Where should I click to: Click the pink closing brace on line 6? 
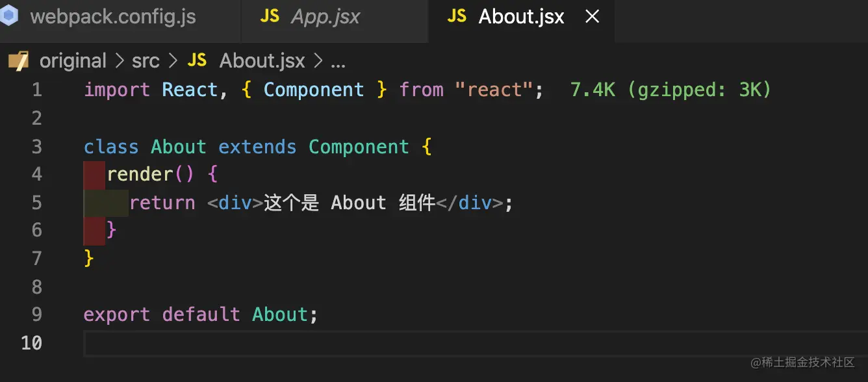click(112, 230)
